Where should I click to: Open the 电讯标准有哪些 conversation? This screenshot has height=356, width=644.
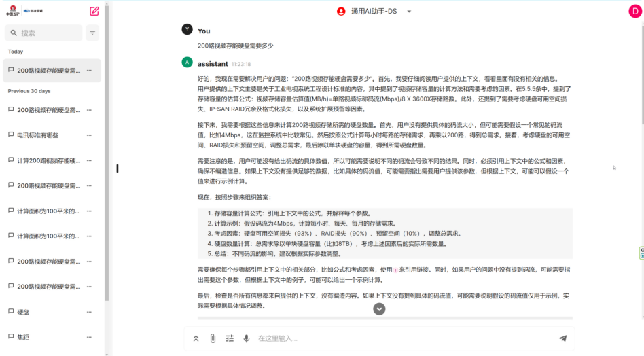pos(41,135)
